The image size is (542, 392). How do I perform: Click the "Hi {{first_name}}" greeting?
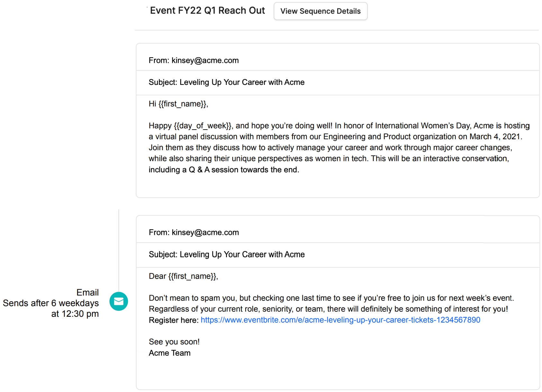178,104
